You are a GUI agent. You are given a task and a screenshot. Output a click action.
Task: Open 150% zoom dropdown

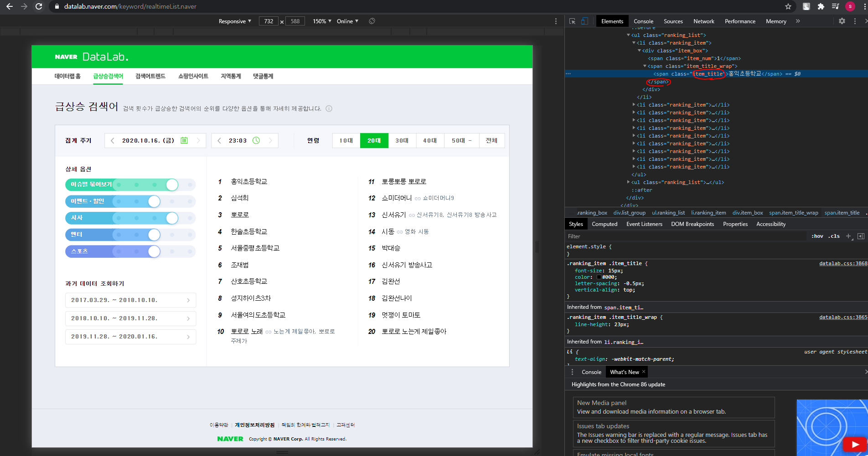click(322, 21)
